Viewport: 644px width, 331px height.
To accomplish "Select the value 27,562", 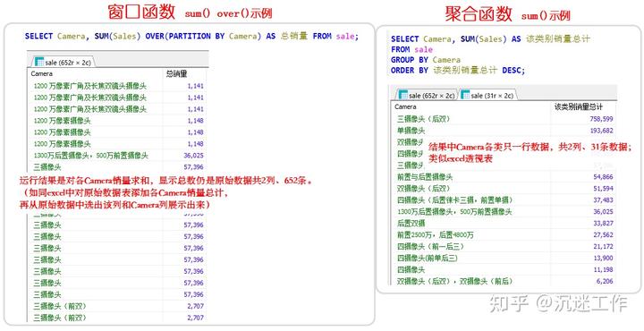I will (x=603, y=235).
